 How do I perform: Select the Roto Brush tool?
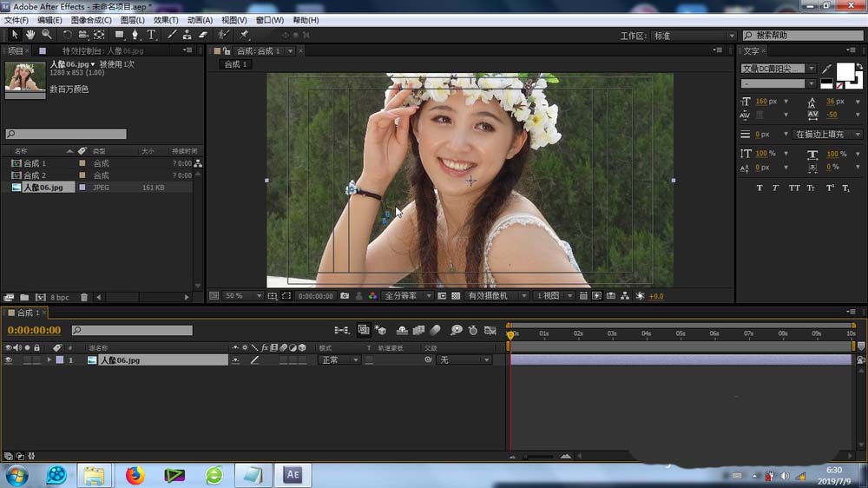pos(223,35)
